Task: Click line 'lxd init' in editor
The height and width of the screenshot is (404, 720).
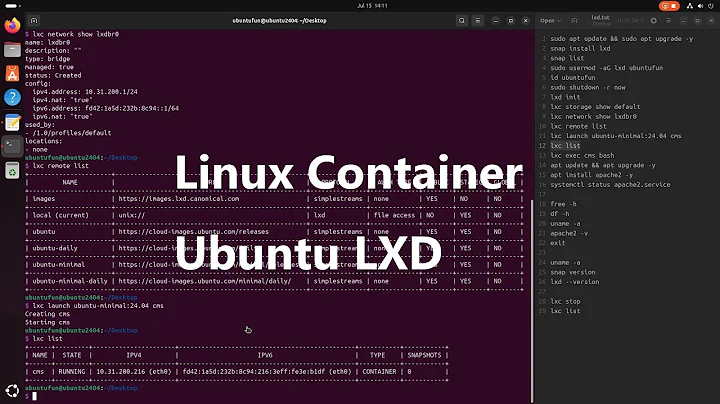Action: click(x=565, y=97)
